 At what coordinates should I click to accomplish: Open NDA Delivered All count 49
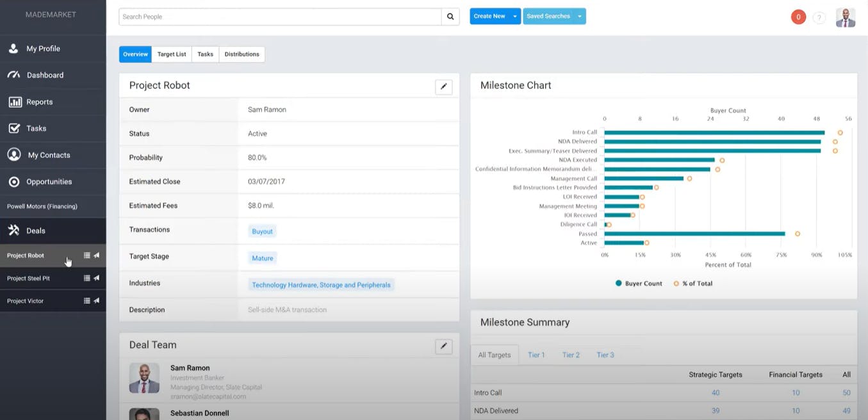[x=847, y=410]
